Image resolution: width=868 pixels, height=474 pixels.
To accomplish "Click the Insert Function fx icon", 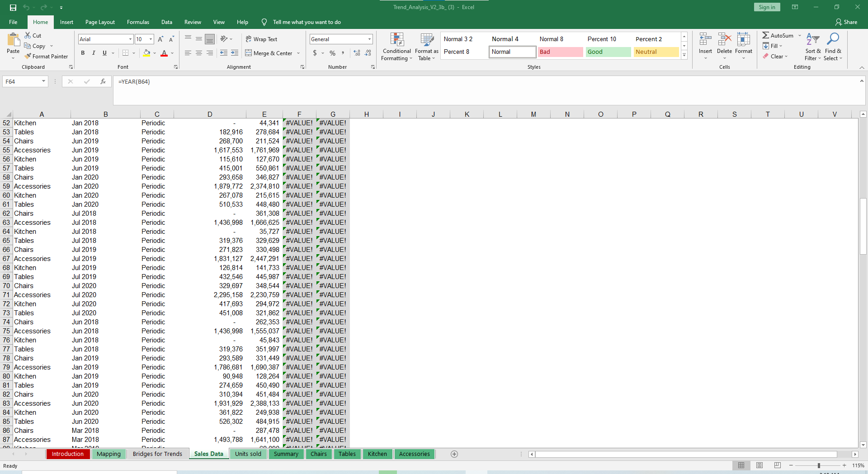I will (103, 81).
